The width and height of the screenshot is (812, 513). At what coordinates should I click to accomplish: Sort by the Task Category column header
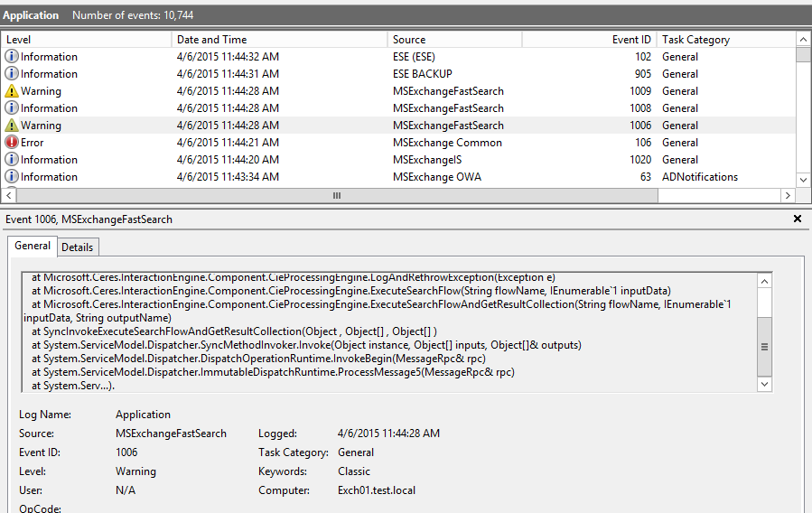click(726, 40)
